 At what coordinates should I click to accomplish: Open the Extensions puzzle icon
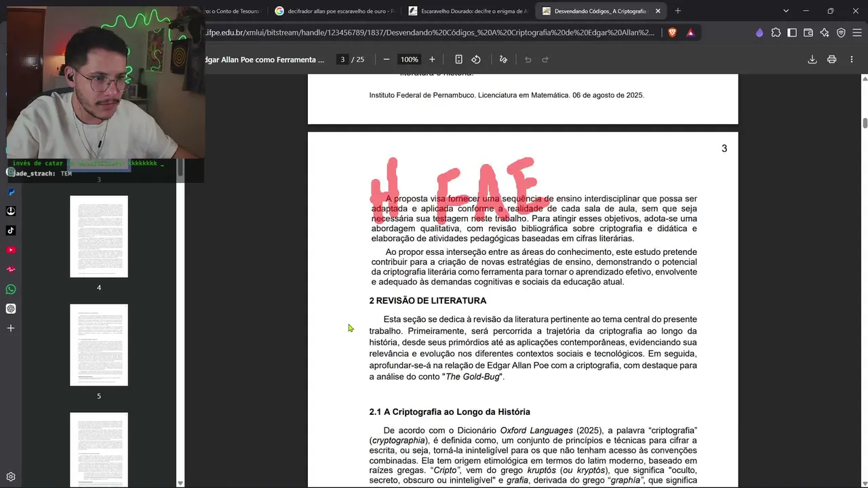[776, 33]
